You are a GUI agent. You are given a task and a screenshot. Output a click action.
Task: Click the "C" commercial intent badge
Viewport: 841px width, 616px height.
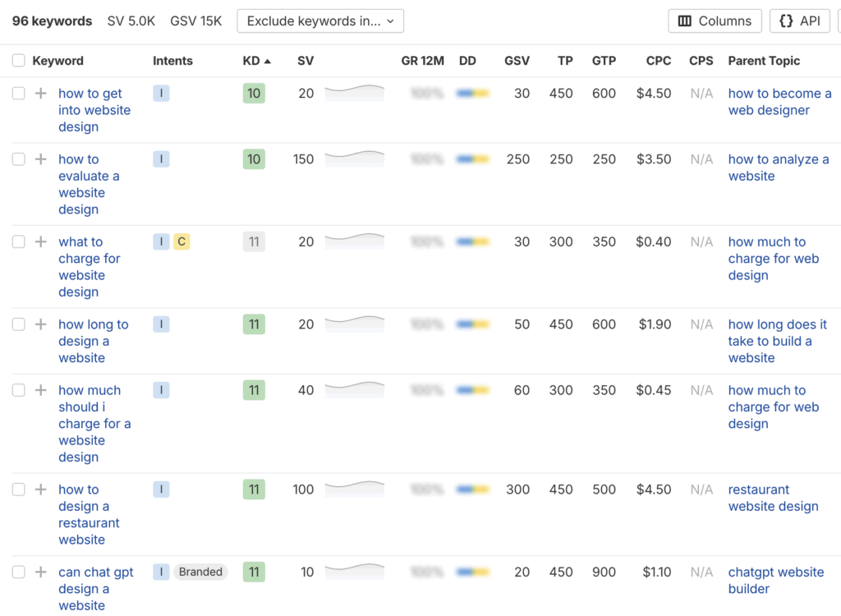[182, 241]
